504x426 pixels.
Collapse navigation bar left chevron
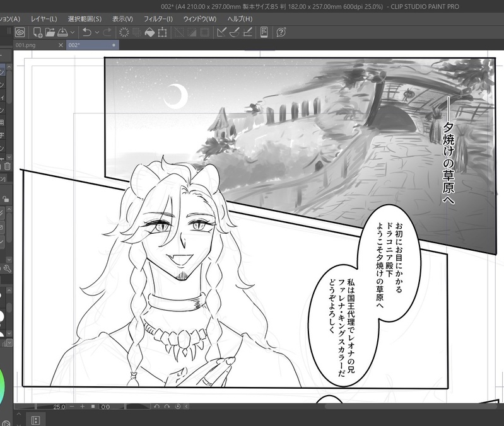click(x=186, y=406)
